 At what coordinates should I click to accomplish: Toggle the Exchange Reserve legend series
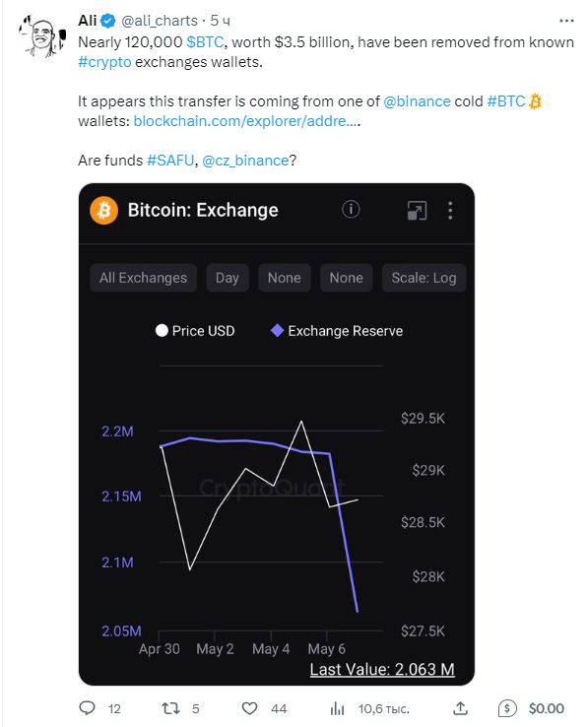[337, 331]
